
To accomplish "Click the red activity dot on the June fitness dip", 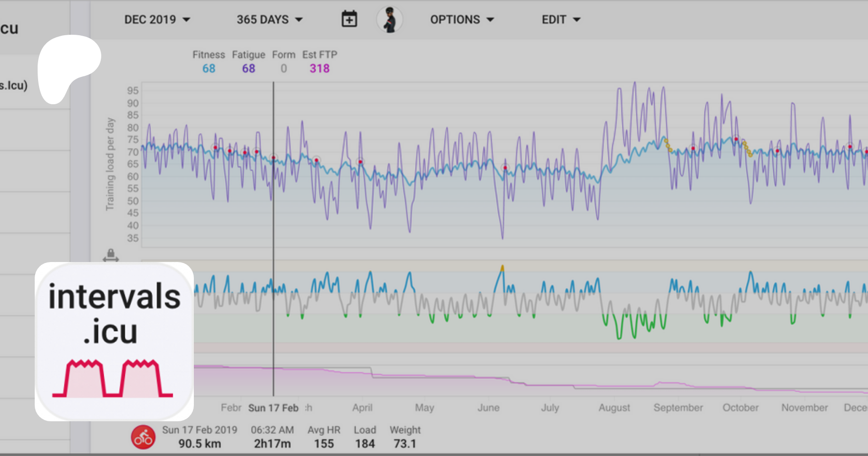I will point(505,168).
